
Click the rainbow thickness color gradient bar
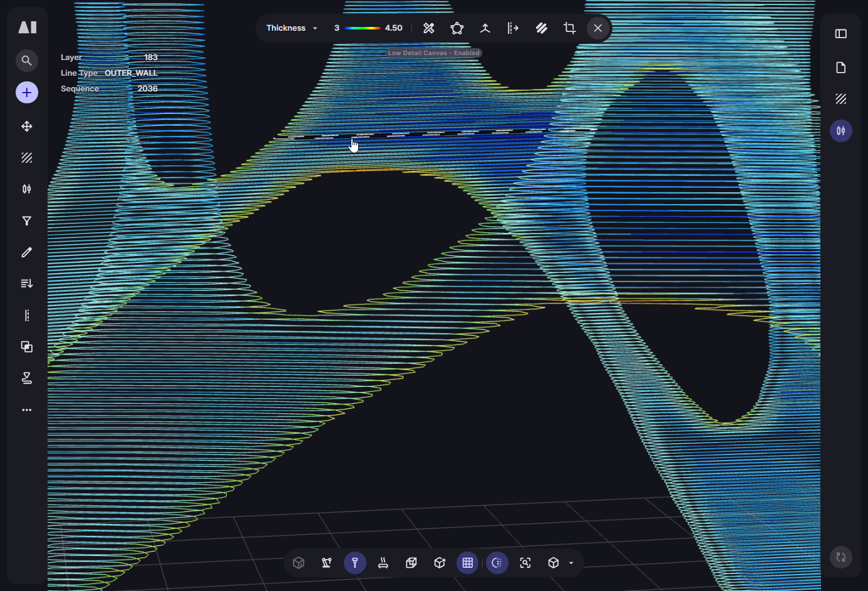[x=362, y=28]
